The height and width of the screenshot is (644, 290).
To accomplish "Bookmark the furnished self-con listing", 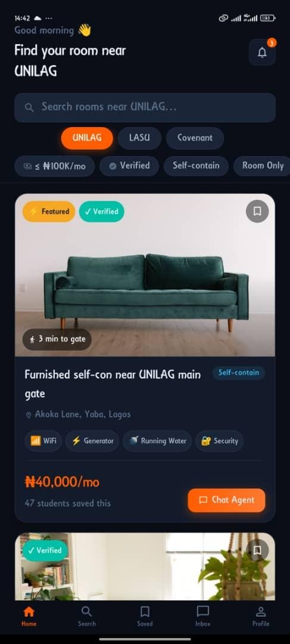I will (257, 211).
